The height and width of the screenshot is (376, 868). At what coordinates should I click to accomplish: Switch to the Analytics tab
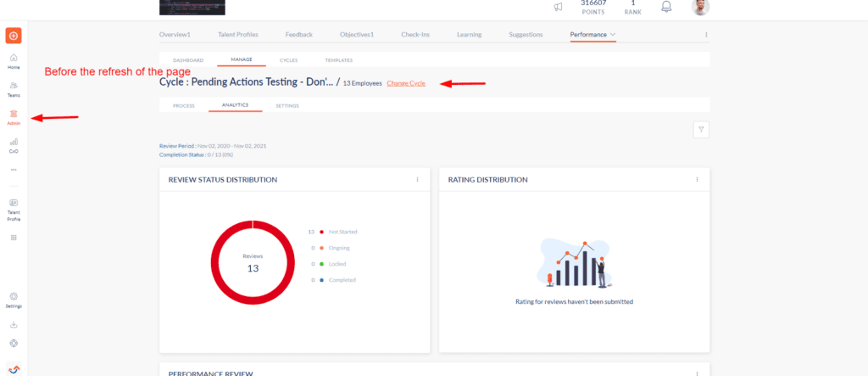[x=236, y=104]
